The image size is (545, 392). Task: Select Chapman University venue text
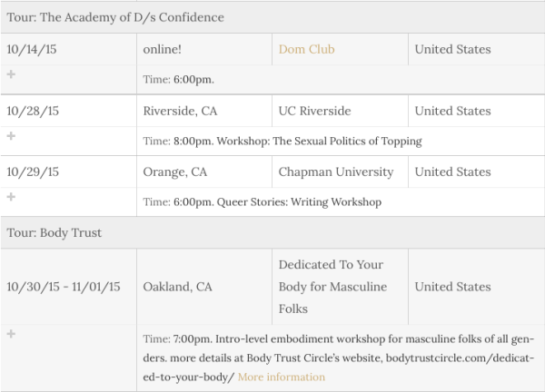[336, 171]
